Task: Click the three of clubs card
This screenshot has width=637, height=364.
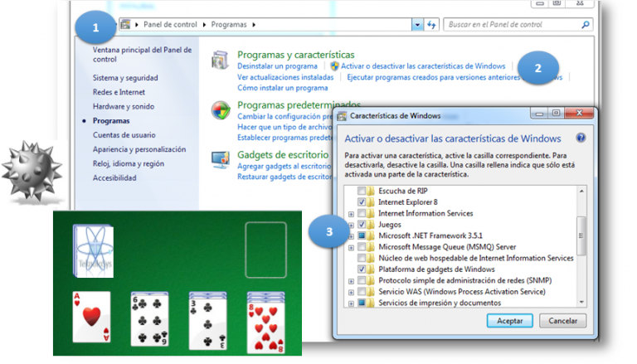Action: pyautogui.click(x=207, y=321)
